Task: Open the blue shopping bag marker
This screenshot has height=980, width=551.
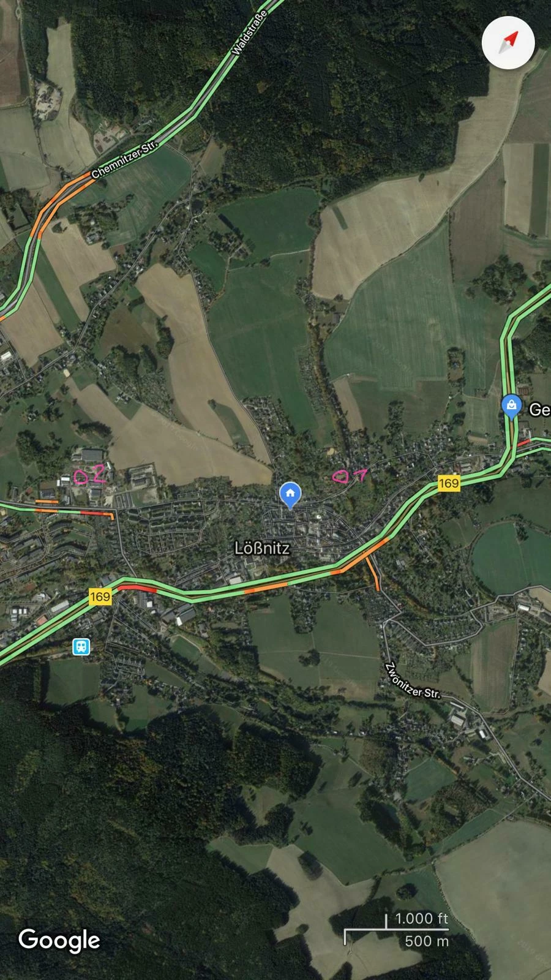Action: 511,406
